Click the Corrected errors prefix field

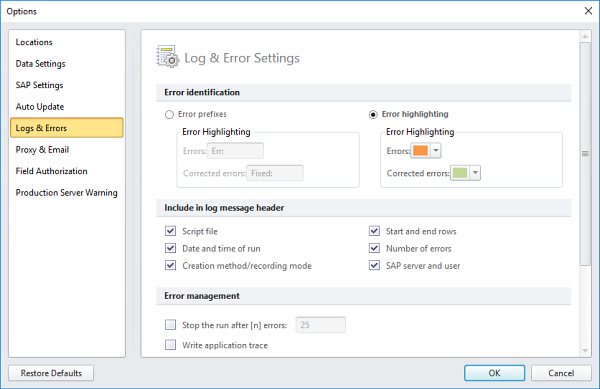275,173
